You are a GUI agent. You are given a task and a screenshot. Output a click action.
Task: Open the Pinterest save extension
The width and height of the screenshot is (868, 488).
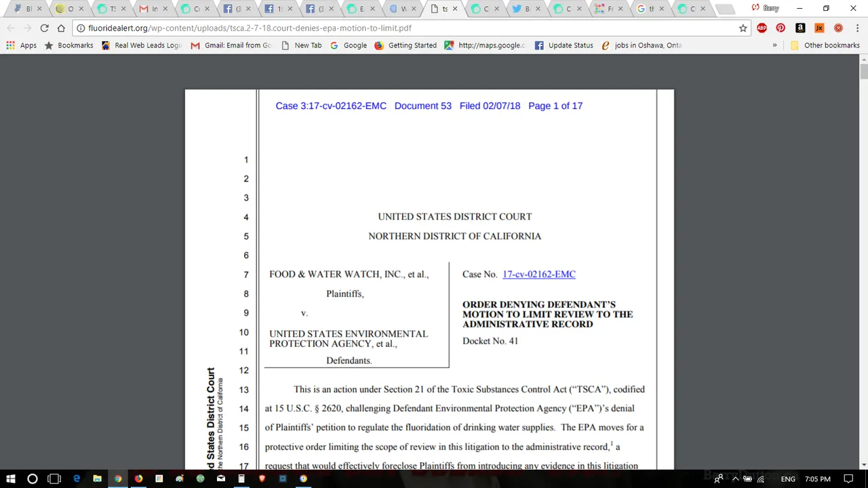coord(781,28)
